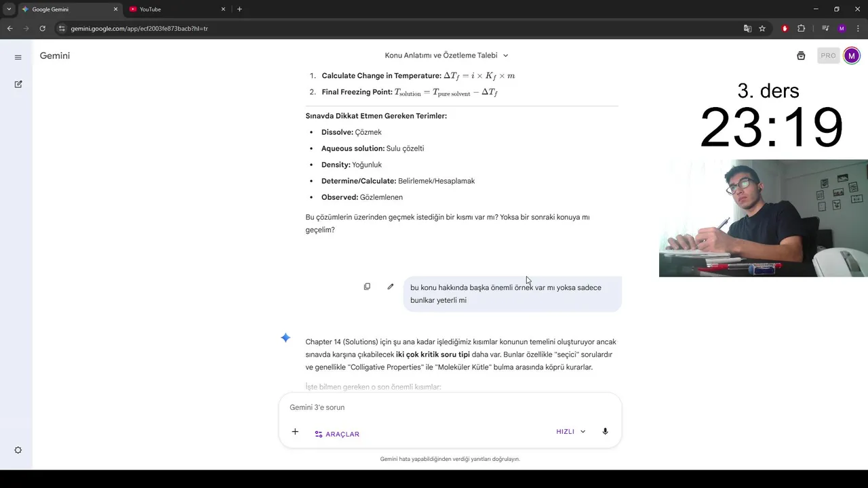This screenshot has width=868, height=488.
Task: Click the 'Bu çözümlerin üzerinden geçmek' paragraph
Action: point(448,224)
